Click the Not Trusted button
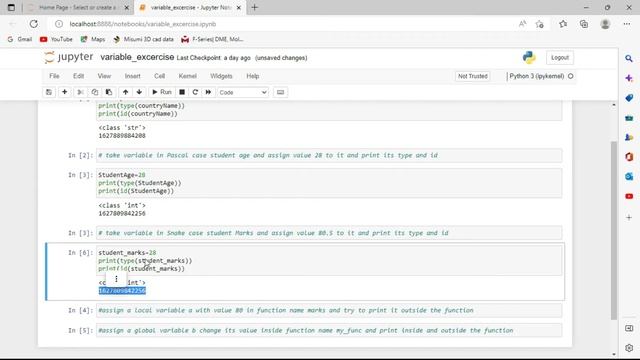This screenshot has width=640, height=360. coord(473,76)
